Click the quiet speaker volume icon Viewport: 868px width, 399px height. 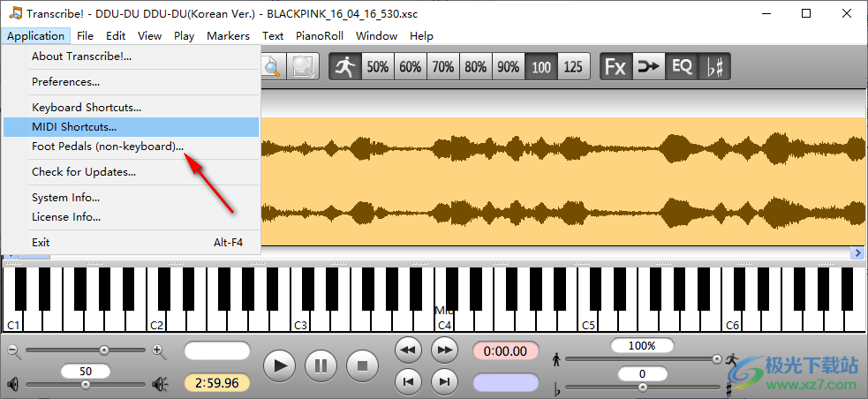tap(13, 383)
